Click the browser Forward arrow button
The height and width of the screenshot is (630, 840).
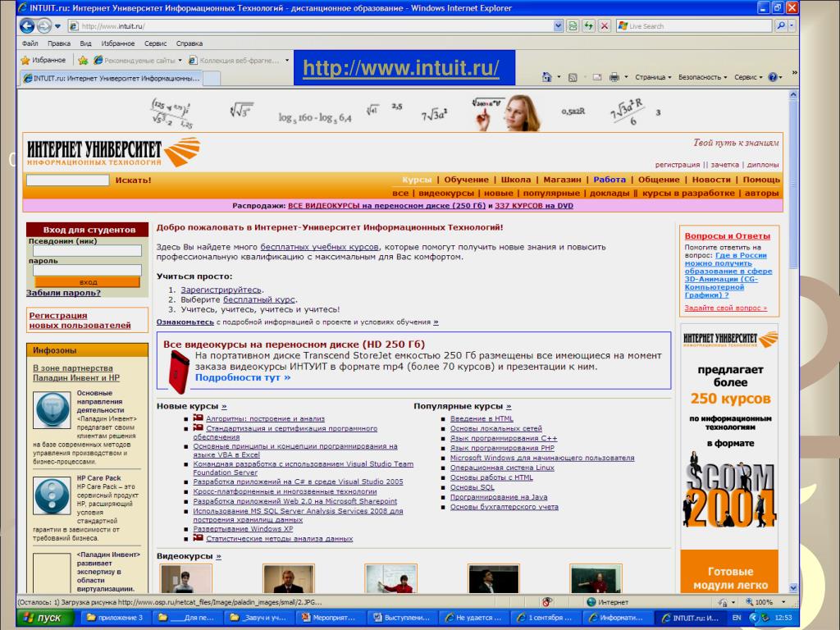[x=44, y=25]
